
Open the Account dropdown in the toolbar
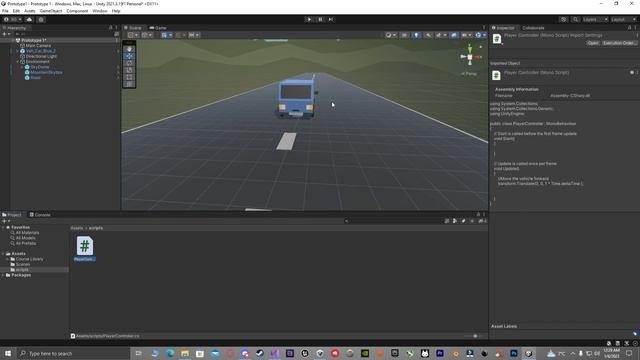tap(13, 19)
